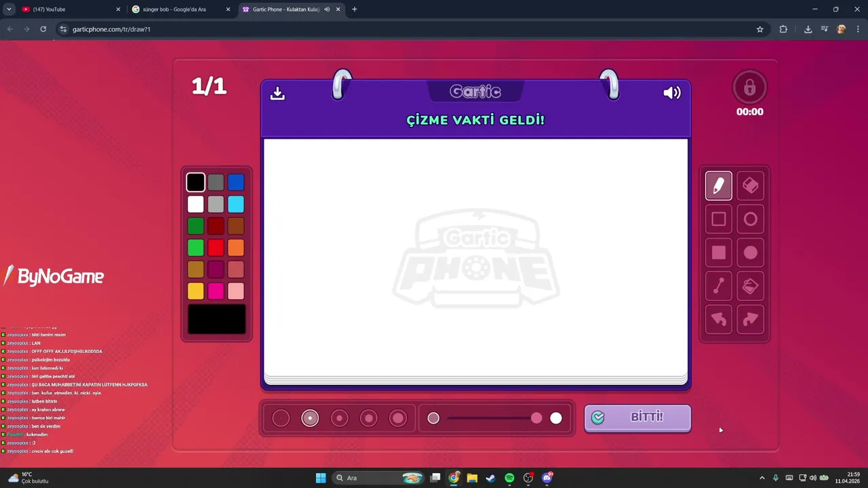The image size is (868, 488).
Task: Pick the blue color swatch
Action: 236,182
